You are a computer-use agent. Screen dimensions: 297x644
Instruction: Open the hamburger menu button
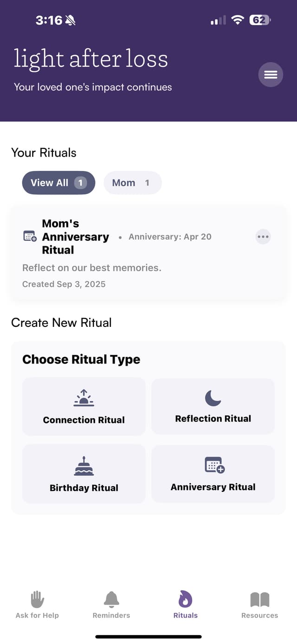[x=271, y=75]
